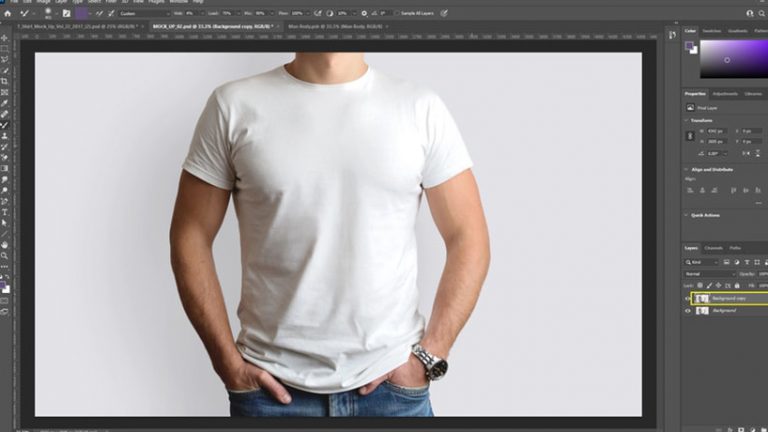This screenshot has height=432, width=768.
Task: Collapse the Align and Distribute section
Action: coord(686,169)
